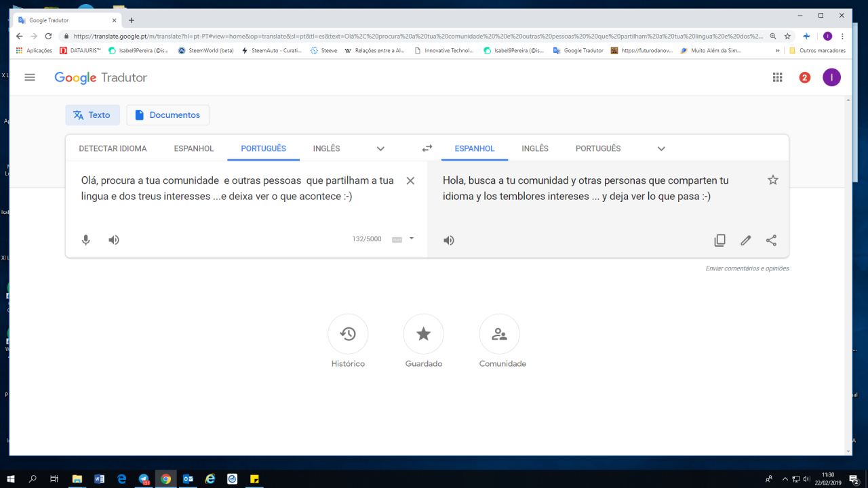Open the SteemWorld (beta) bookmark

(x=205, y=51)
